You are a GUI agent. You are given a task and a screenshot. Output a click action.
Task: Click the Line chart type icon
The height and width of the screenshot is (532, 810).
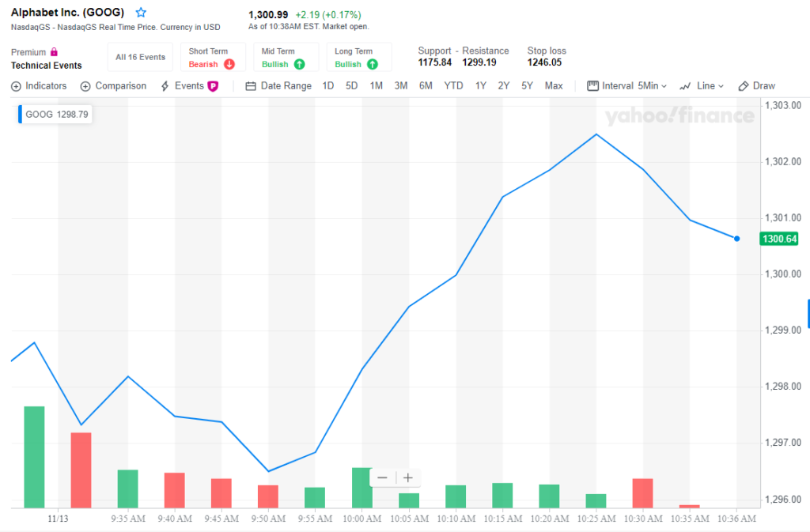685,86
